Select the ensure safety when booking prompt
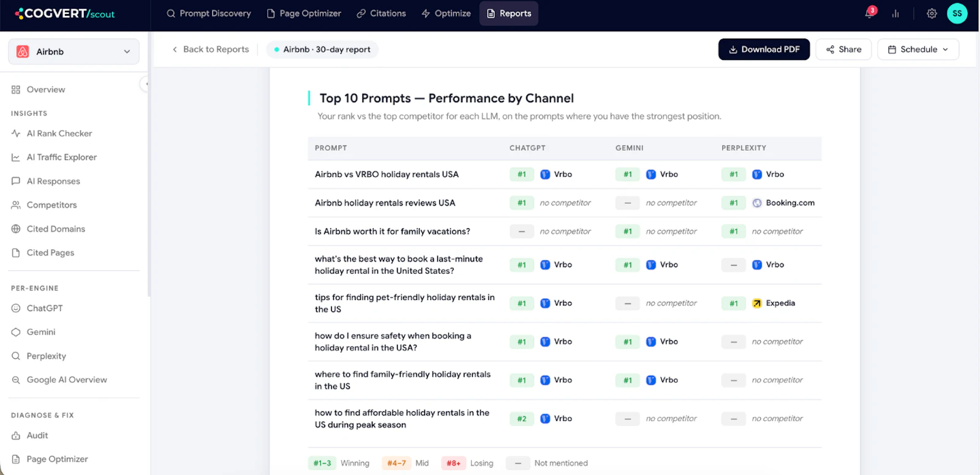The width and height of the screenshot is (980, 475). 393,342
